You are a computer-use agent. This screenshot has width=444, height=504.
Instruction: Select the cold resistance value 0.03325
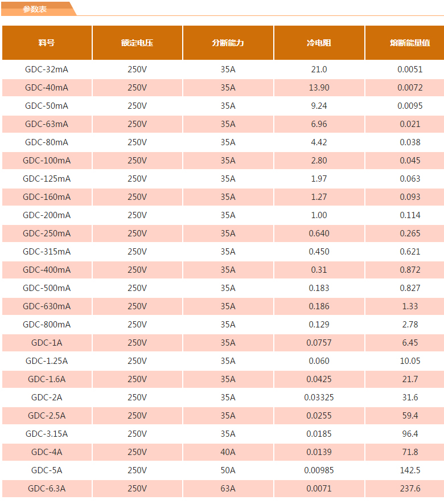(x=319, y=398)
